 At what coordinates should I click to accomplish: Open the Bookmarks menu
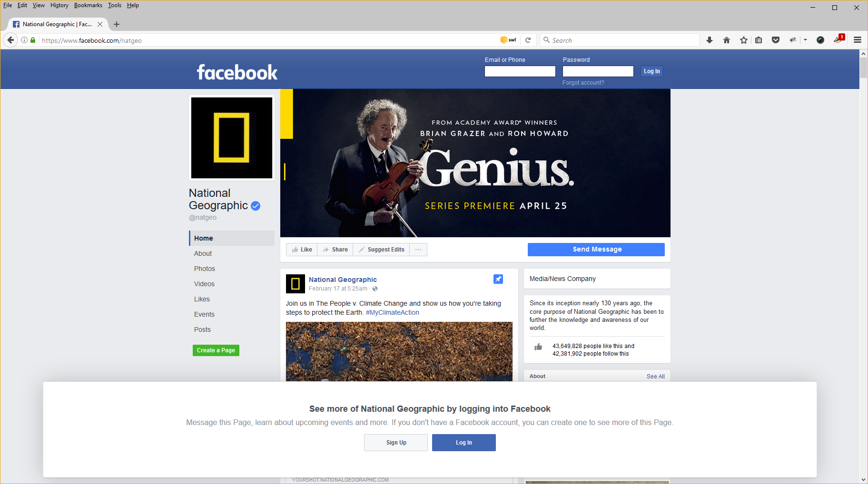click(x=88, y=5)
